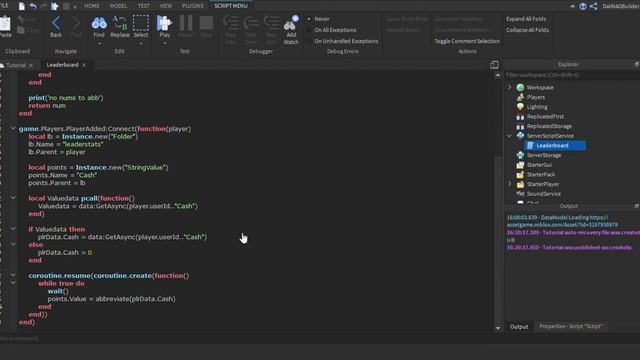The width and height of the screenshot is (640, 360).
Task: Open the Find binoculars tool
Action: (x=99, y=23)
